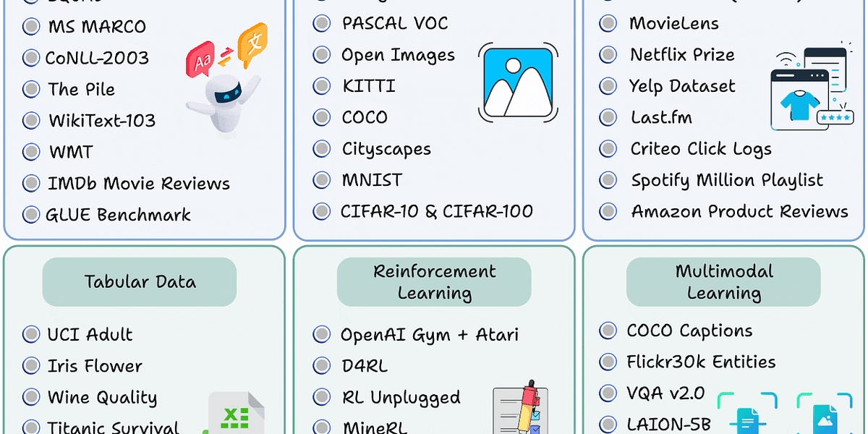
Task: Select the bullet beside MovieLens
Action: click(x=608, y=23)
